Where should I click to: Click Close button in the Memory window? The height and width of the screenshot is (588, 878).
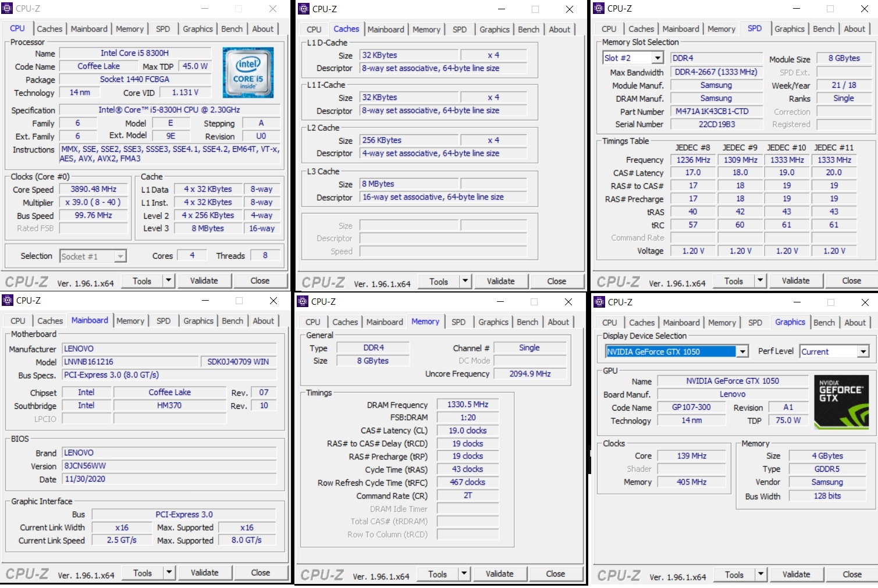(556, 573)
